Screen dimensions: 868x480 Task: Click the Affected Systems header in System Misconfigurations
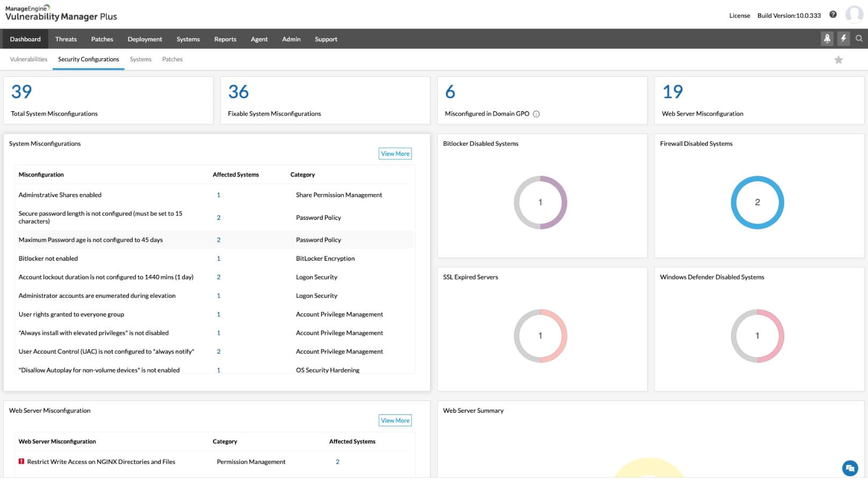pyautogui.click(x=236, y=175)
